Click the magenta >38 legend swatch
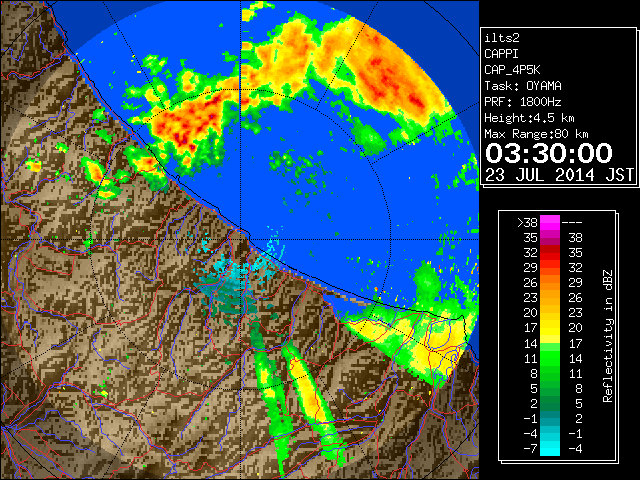 (x=550, y=223)
